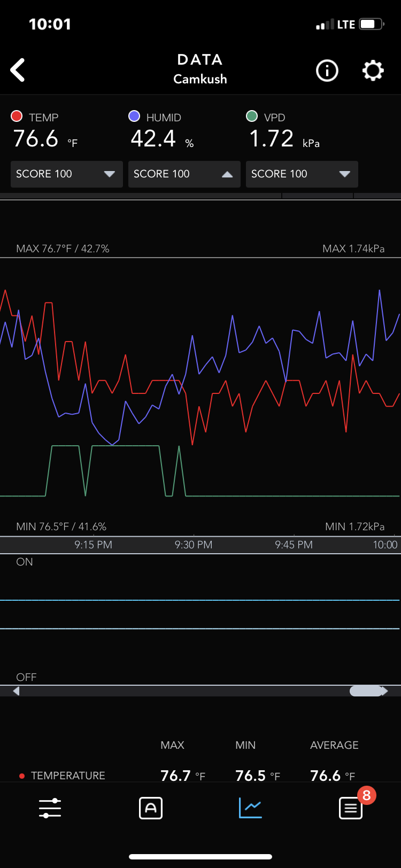The width and height of the screenshot is (401, 868).
Task: Open the sliders controls tab icon
Action: [x=50, y=808]
